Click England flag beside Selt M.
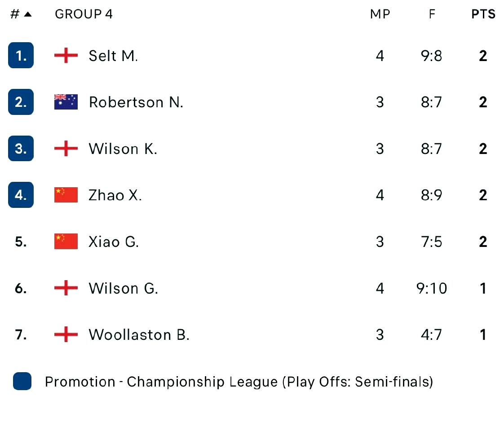The height and width of the screenshot is (431, 504). click(x=66, y=56)
